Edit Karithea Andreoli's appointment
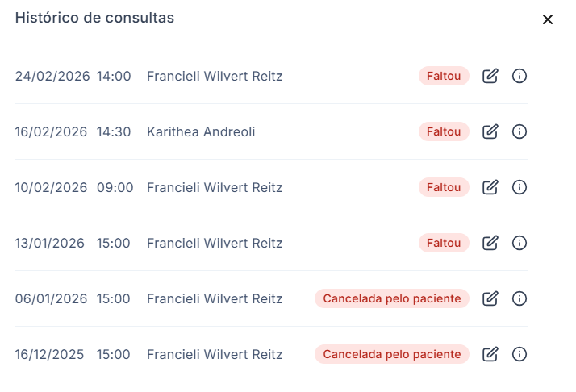The height and width of the screenshot is (392, 576). pyautogui.click(x=490, y=131)
